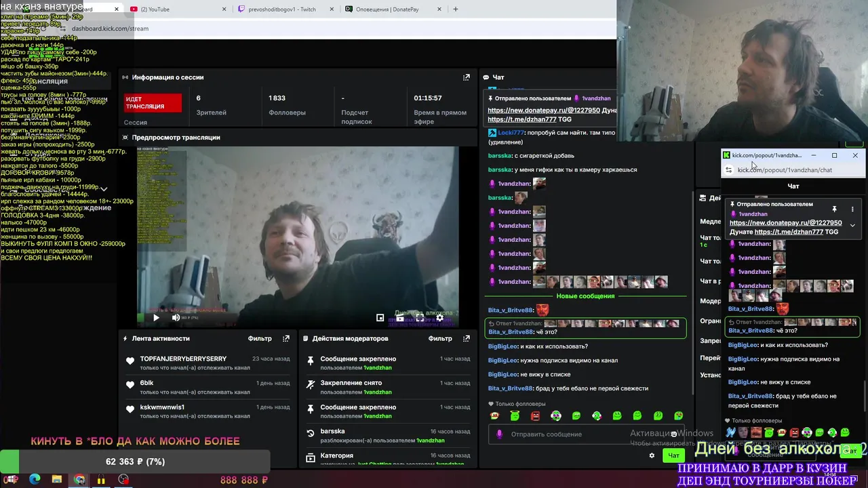
Task: Open preview picture-in-picture mode
Action: click(x=380, y=317)
